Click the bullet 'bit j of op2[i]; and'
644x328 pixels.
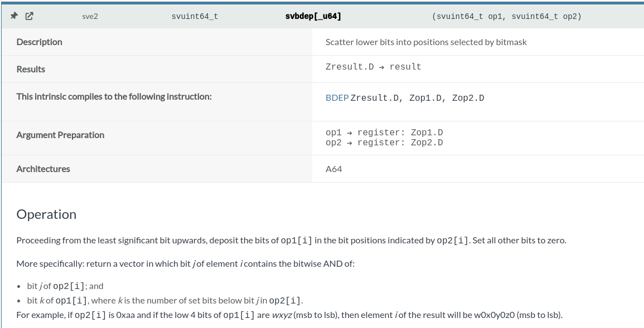65,286
